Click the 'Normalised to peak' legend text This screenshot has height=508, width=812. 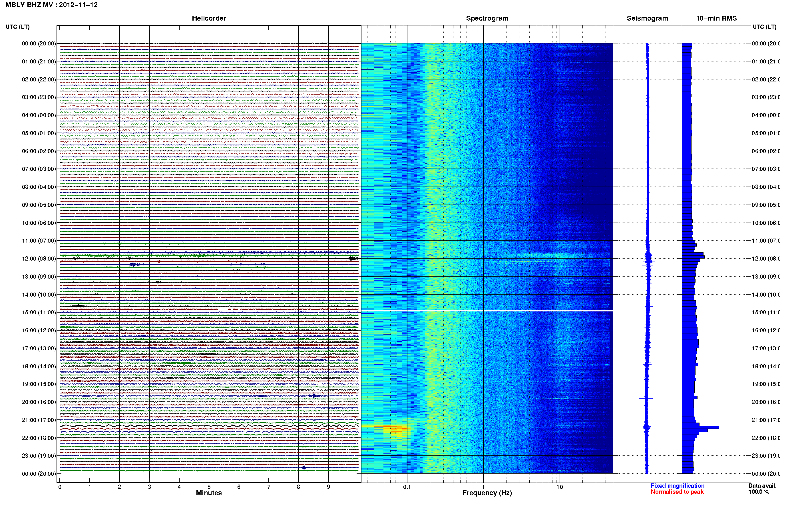pyautogui.click(x=677, y=492)
